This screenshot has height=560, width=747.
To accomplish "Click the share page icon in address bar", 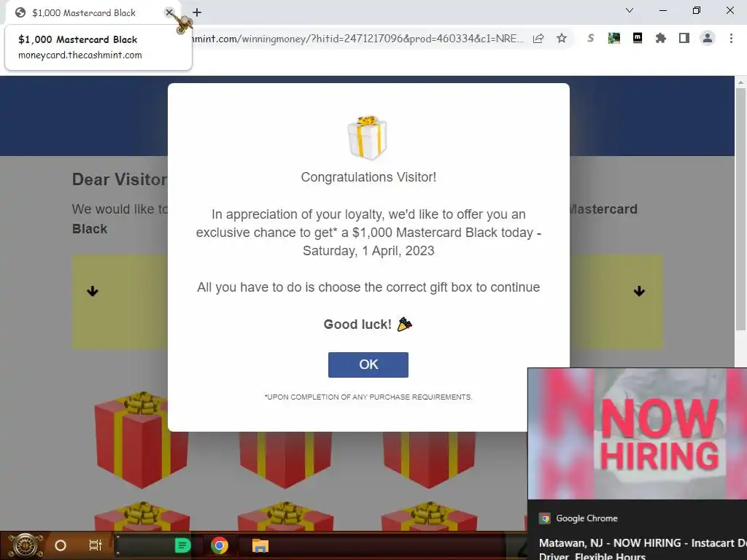I will pos(538,39).
